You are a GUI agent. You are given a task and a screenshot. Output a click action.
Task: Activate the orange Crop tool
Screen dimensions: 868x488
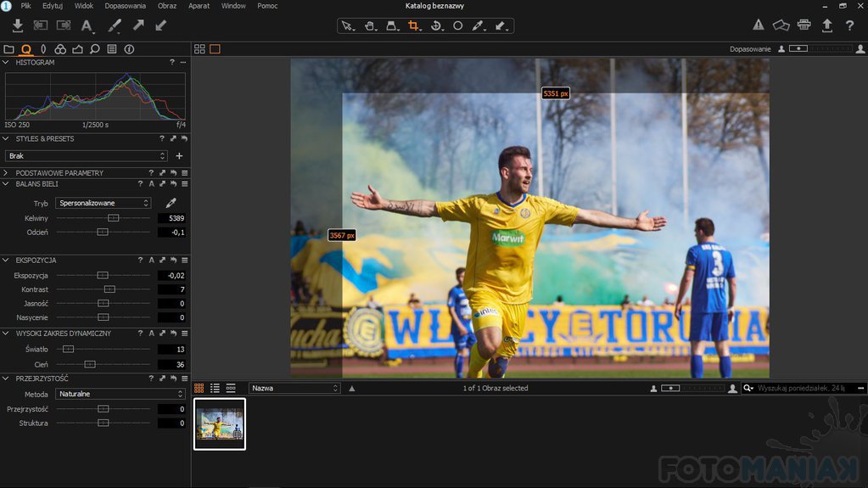[413, 25]
